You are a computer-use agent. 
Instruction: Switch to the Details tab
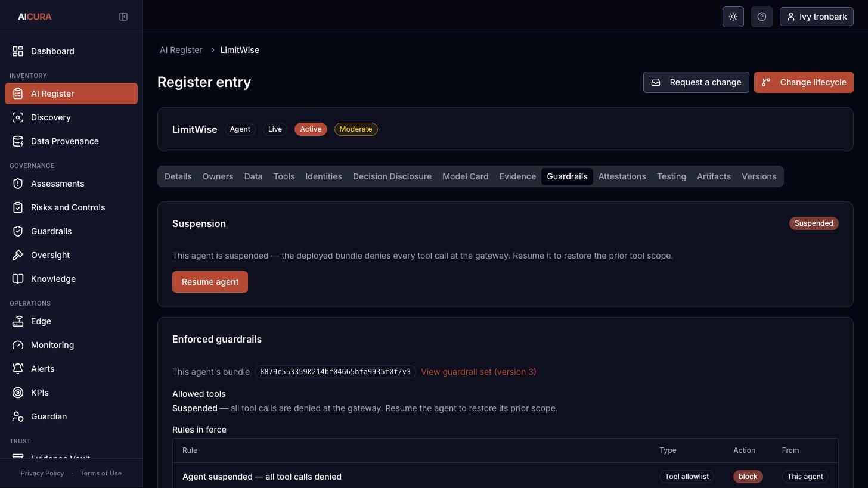[x=178, y=176]
